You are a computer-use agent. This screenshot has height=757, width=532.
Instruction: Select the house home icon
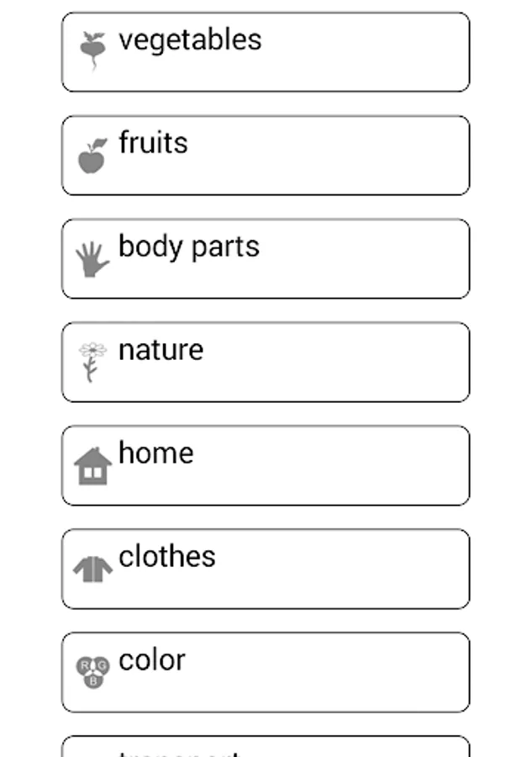tap(92, 465)
